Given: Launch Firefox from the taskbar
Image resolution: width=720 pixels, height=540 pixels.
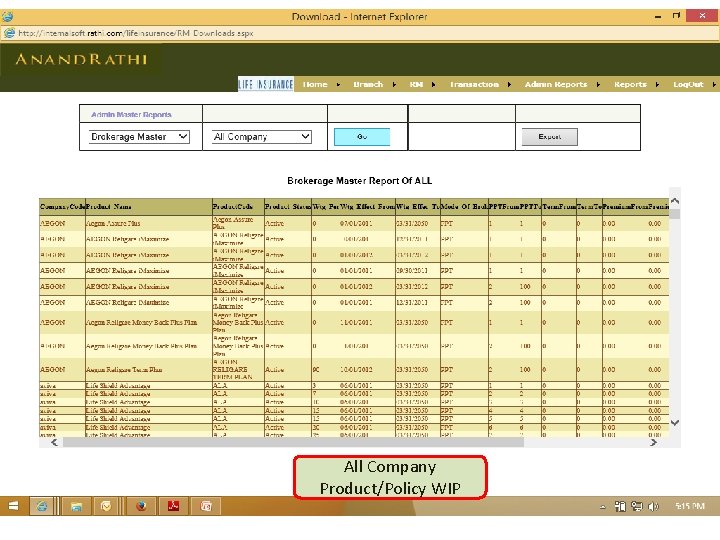Looking at the screenshot, I should (x=141, y=506).
